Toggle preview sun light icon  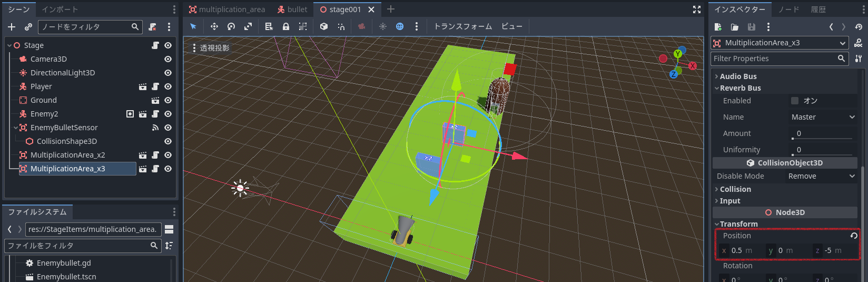coord(383,26)
